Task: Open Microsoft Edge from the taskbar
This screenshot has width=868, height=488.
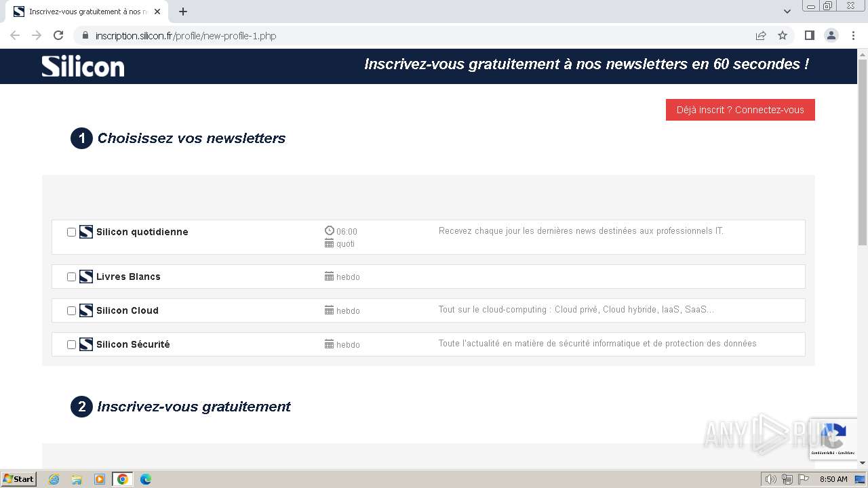Action: pos(146,479)
